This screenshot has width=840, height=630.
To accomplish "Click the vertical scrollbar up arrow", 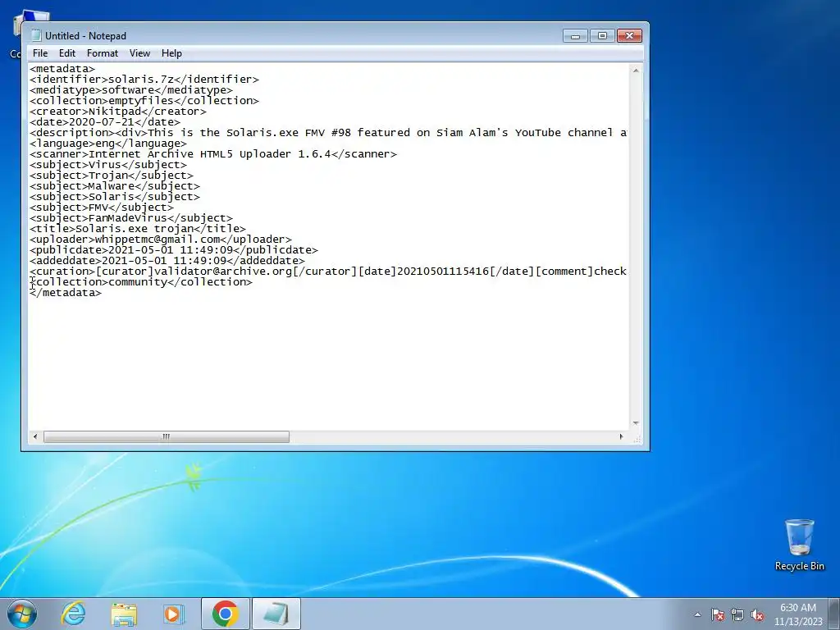I will click(636, 71).
